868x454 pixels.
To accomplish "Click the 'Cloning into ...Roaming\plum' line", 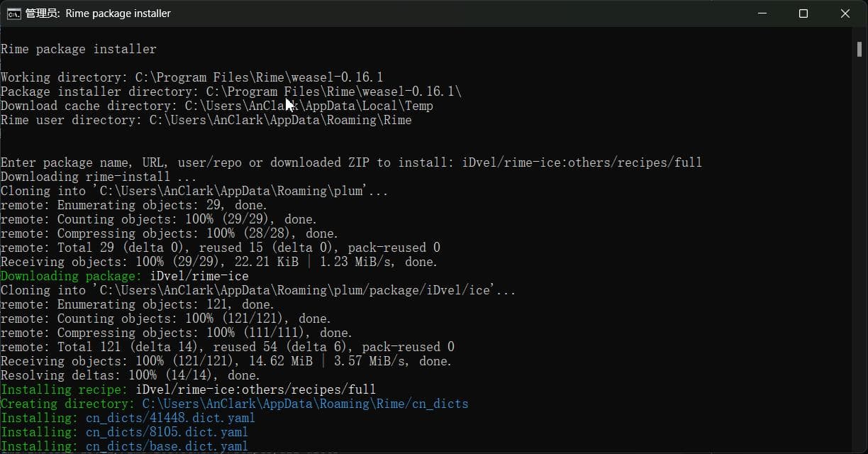I will (194, 191).
